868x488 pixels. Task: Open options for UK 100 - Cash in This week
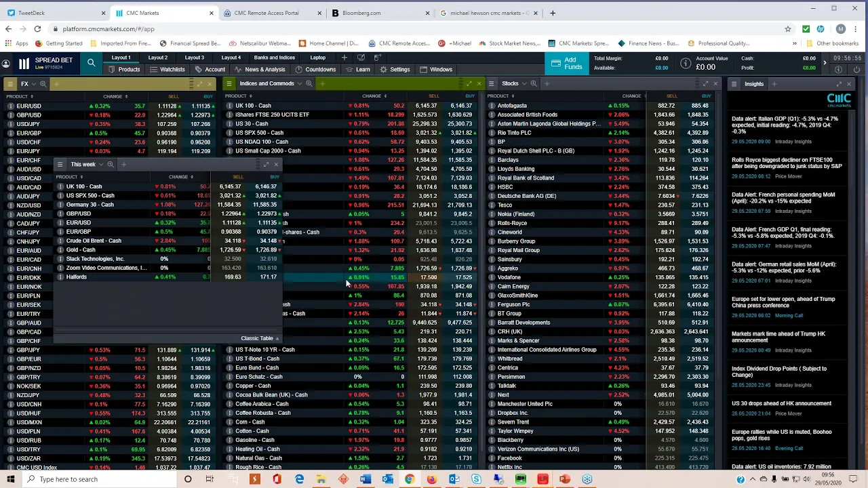(60, 187)
